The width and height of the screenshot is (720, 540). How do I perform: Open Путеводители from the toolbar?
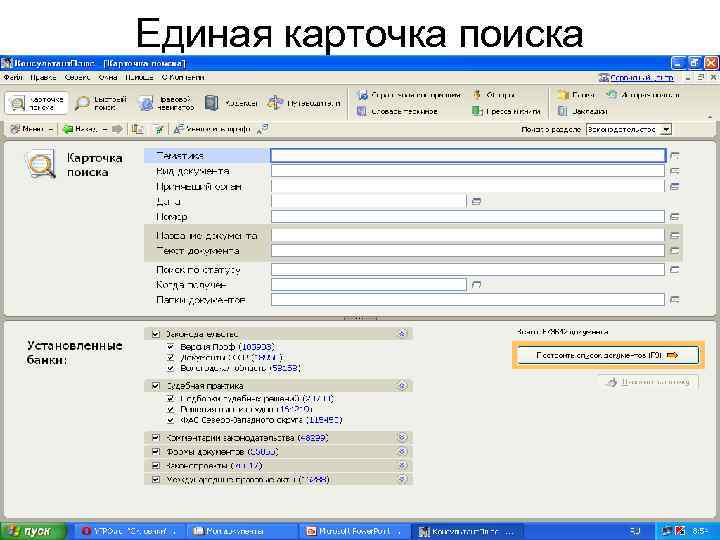(304, 103)
